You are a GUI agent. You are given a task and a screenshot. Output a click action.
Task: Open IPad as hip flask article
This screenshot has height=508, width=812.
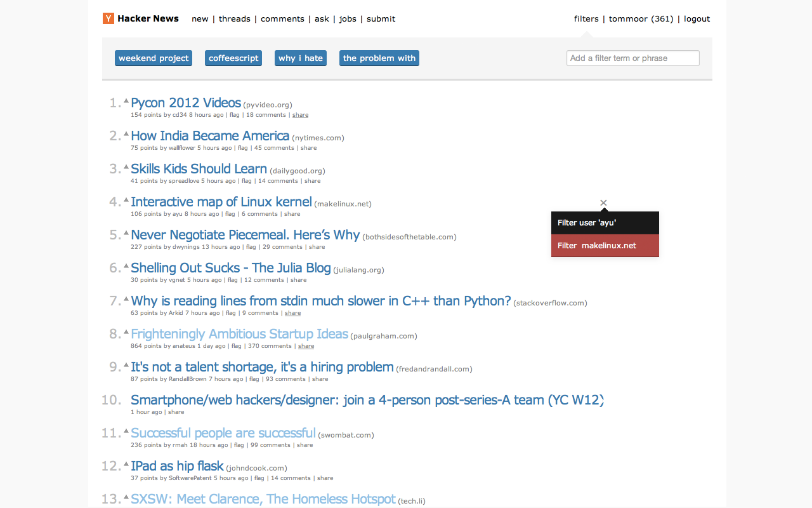177,466
